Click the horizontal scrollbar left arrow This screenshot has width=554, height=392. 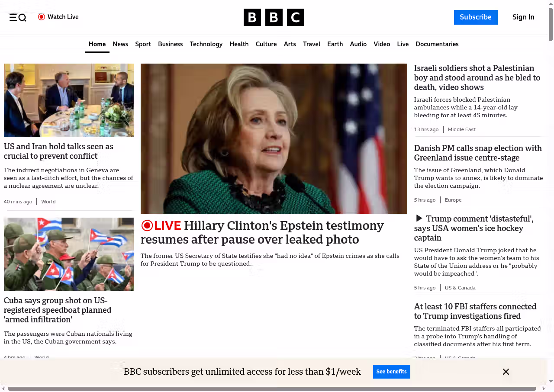point(3,389)
